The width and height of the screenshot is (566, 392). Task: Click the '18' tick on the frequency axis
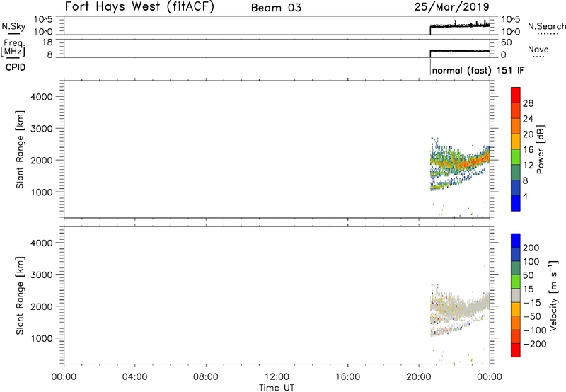point(47,42)
